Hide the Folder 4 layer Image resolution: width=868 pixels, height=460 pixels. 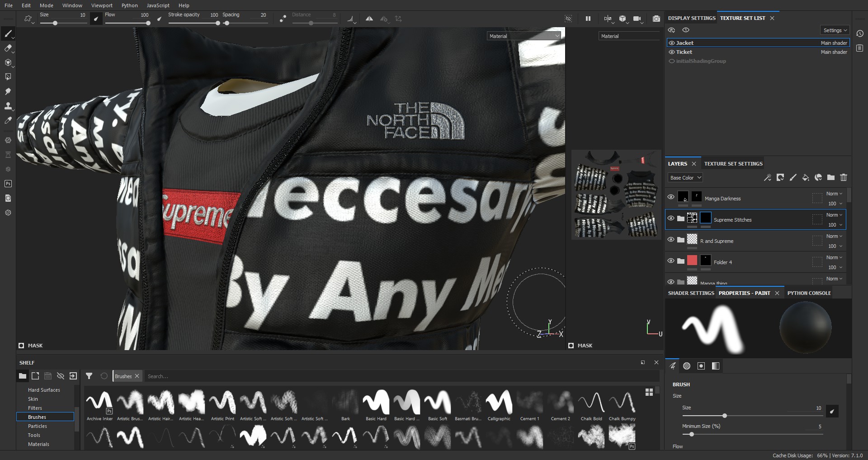671,261
